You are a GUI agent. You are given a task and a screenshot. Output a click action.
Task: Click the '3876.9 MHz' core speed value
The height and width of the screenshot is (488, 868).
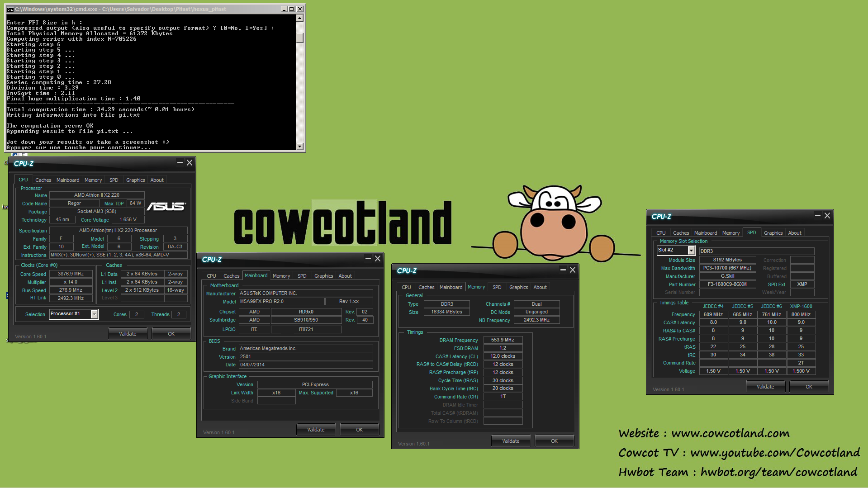click(x=71, y=274)
